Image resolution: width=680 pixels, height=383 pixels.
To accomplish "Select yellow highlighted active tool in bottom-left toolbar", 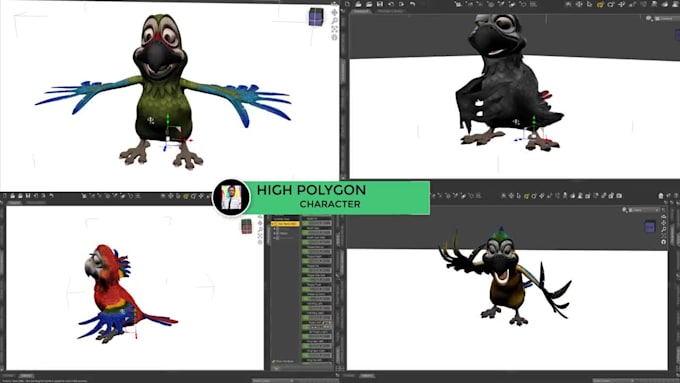I will 186,196.
